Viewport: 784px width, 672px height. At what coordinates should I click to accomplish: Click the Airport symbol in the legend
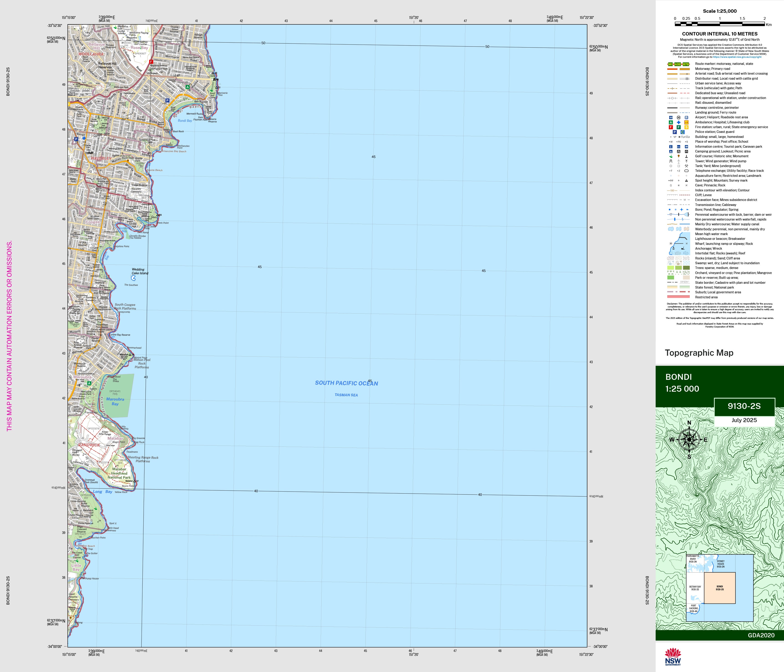click(671, 117)
